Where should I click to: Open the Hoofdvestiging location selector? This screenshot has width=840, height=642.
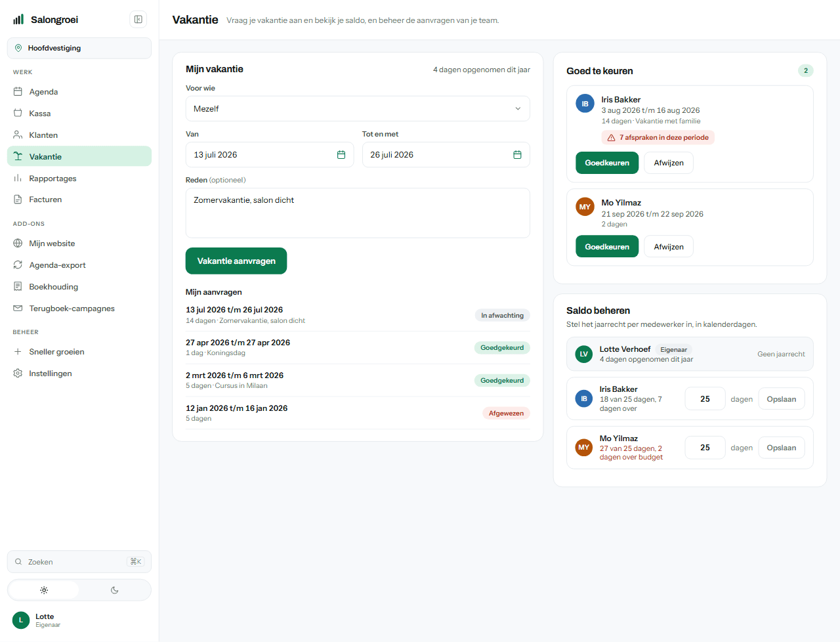(x=79, y=48)
